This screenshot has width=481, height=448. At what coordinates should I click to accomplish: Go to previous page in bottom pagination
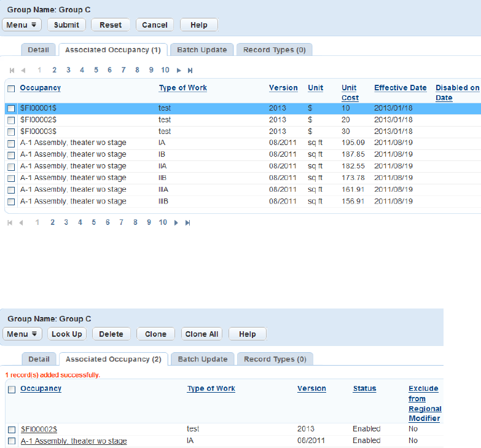21,222
